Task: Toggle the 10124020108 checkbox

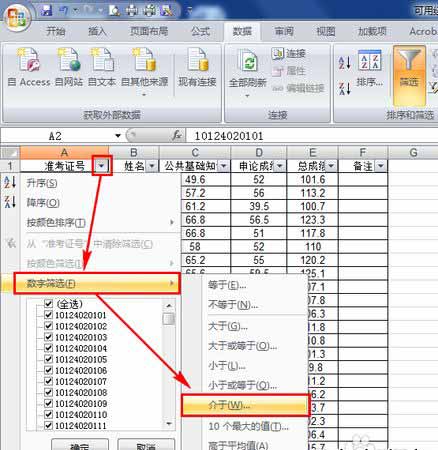Action: pyautogui.click(x=48, y=392)
